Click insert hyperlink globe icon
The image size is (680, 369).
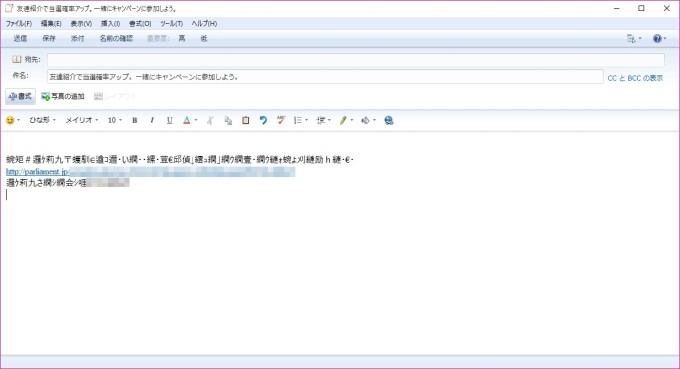389,121
